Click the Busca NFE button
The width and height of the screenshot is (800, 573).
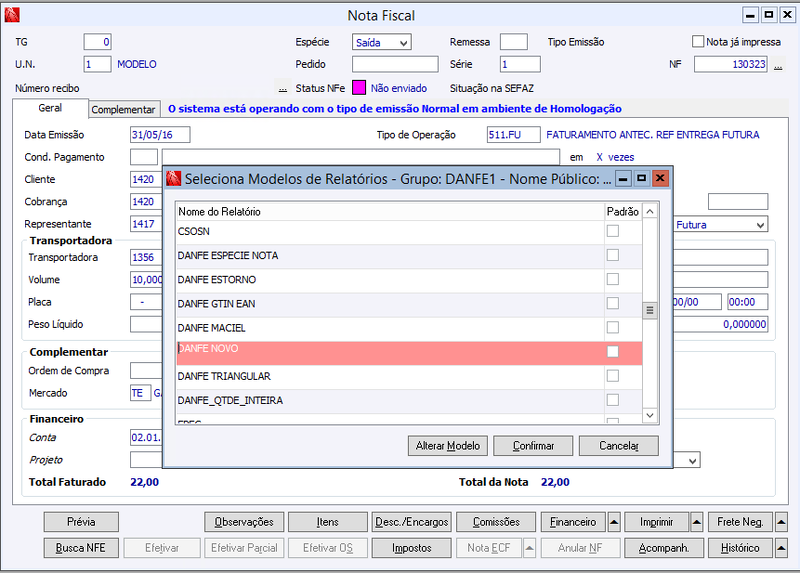tap(81, 548)
